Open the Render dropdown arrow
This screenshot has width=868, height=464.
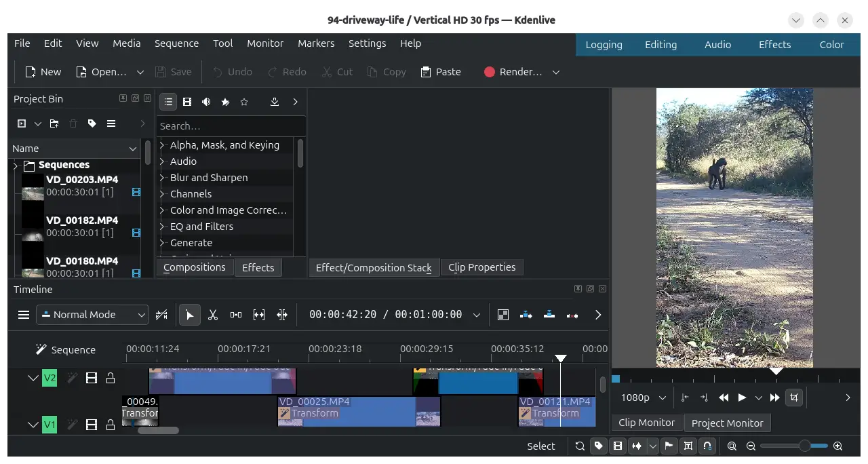coord(556,72)
